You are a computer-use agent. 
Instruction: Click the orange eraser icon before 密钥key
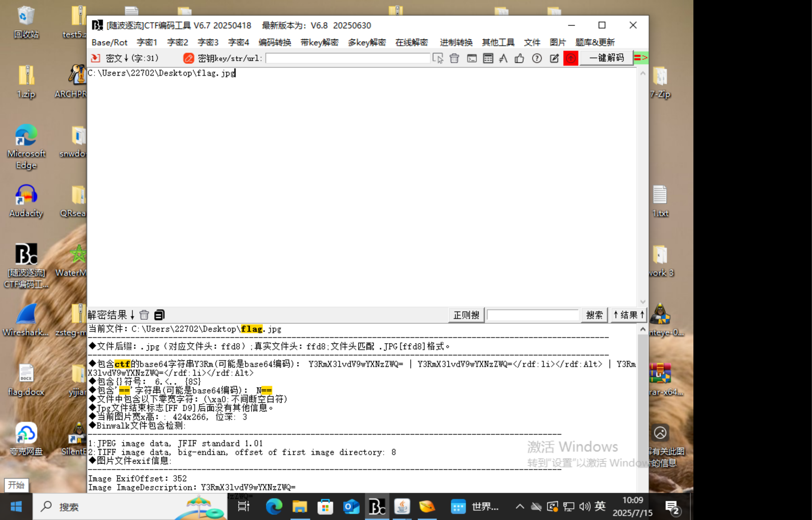coord(188,58)
